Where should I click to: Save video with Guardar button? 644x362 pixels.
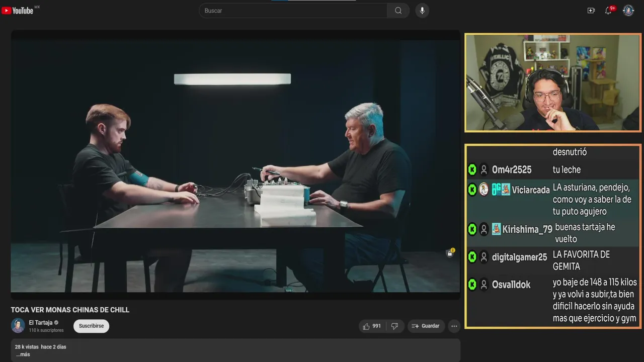pos(426,326)
